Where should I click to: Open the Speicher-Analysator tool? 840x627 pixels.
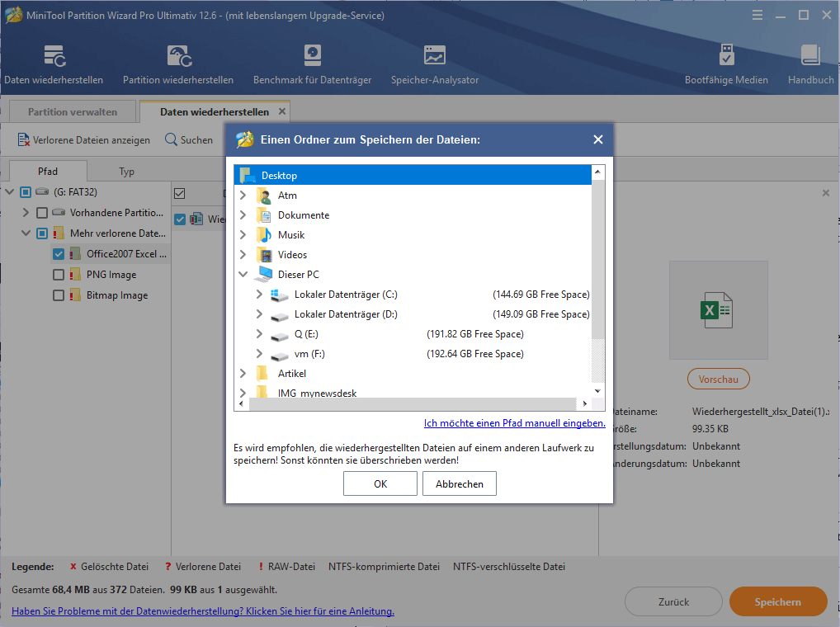(435, 55)
